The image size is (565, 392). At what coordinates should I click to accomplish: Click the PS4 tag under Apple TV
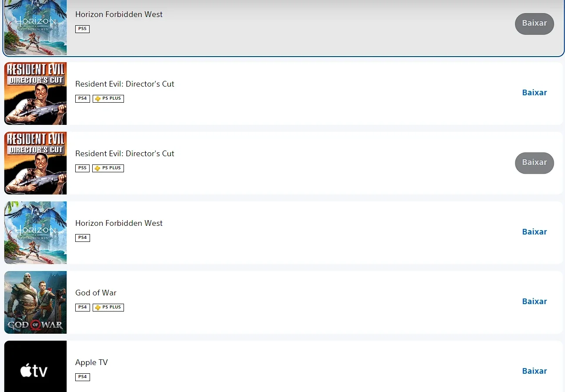point(82,377)
